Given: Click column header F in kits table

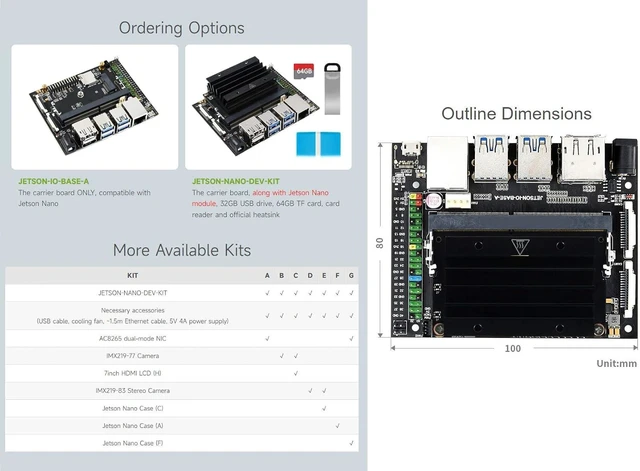Looking at the screenshot, I should click(x=338, y=275).
